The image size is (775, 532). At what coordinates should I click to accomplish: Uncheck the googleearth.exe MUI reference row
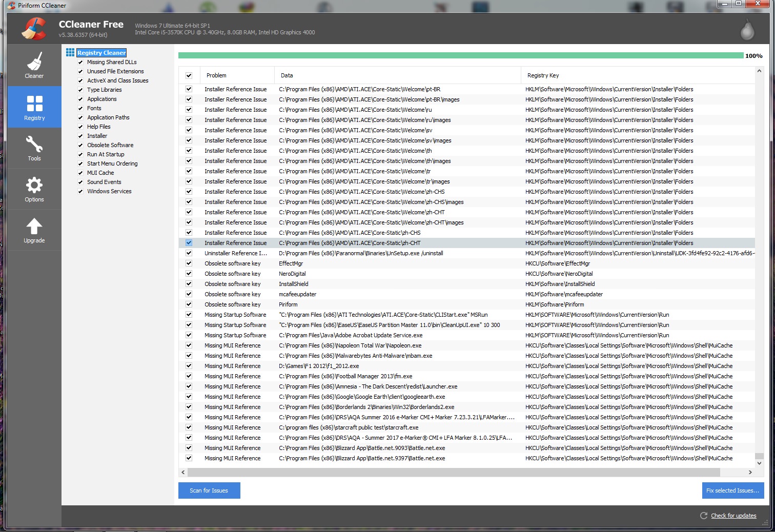(189, 397)
